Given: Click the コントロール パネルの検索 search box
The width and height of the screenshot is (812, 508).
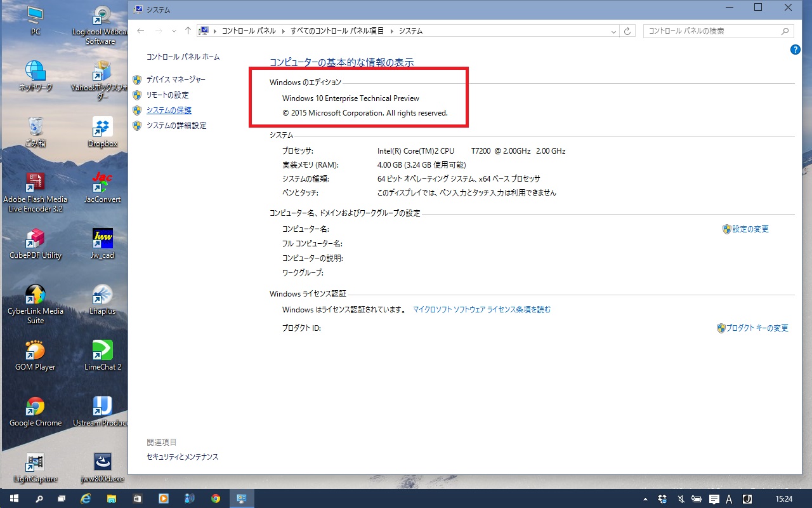Looking at the screenshot, I should click(718, 30).
